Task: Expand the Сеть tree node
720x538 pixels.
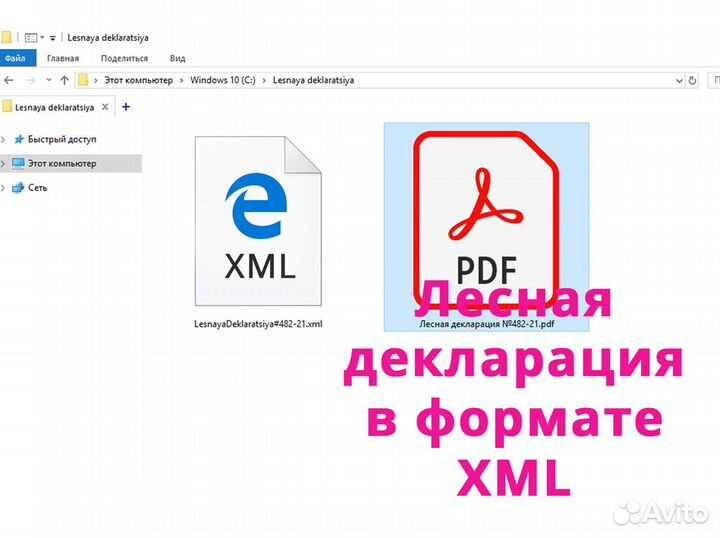Action: (3, 188)
